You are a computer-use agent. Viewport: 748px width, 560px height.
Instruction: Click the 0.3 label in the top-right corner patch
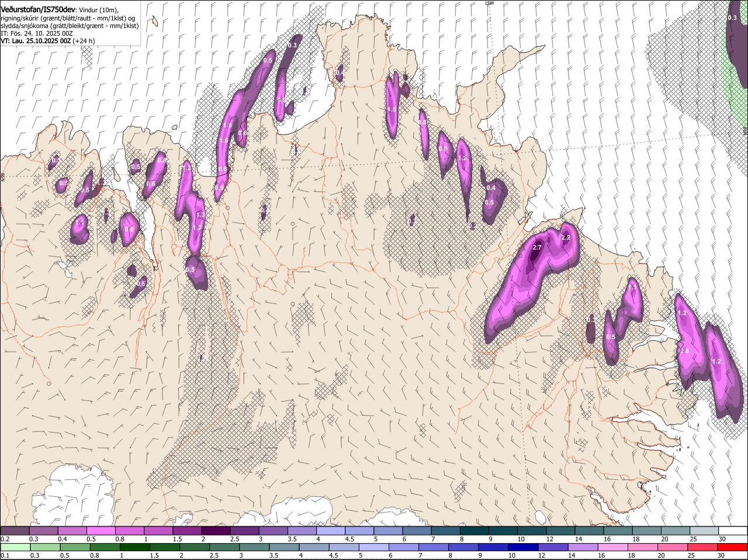pos(732,18)
